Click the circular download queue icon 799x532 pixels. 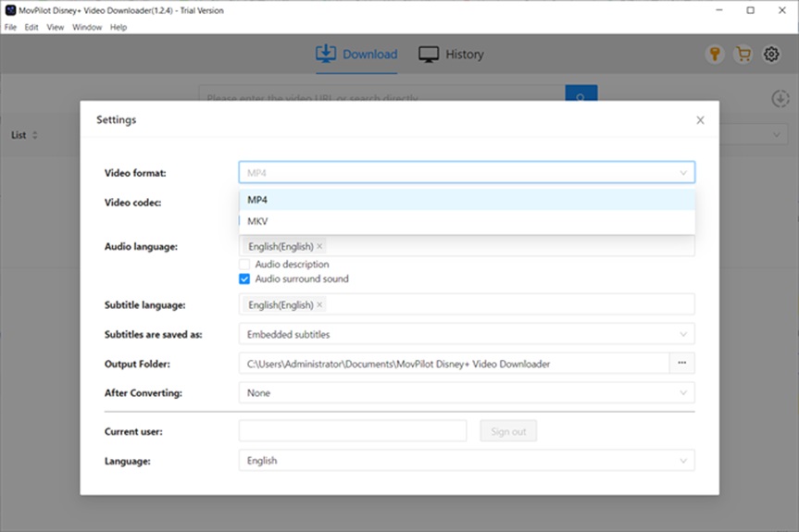(780, 99)
